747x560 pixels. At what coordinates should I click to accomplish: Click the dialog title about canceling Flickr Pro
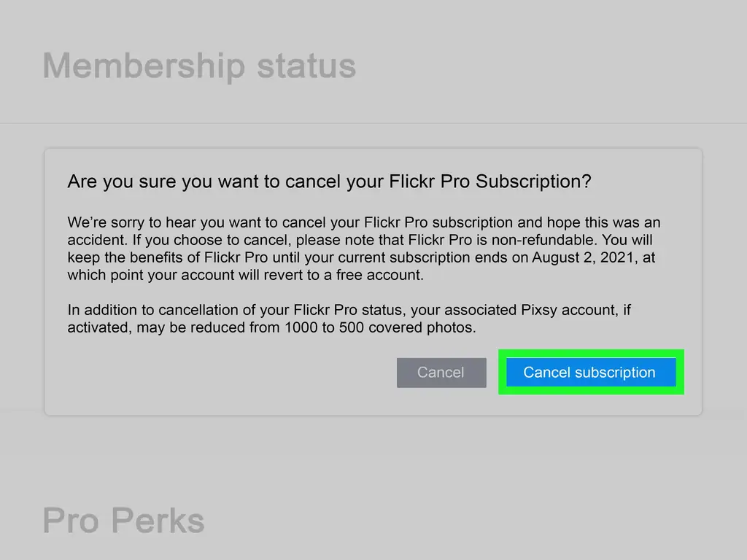[x=329, y=182]
